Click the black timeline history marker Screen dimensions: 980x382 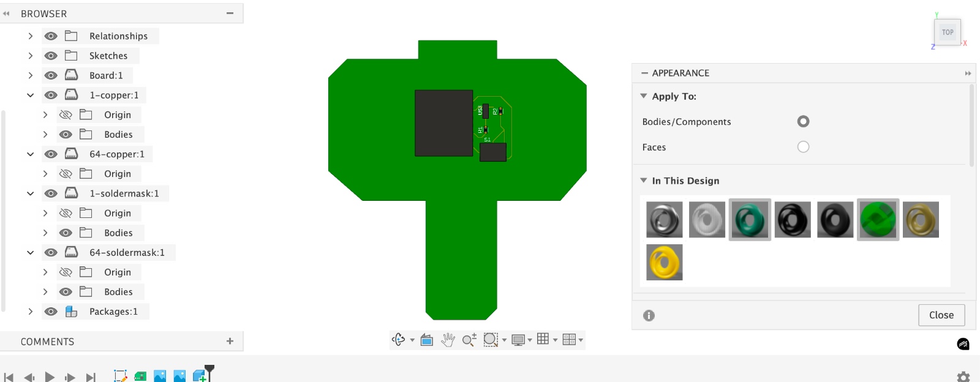pyautogui.click(x=209, y=372)
